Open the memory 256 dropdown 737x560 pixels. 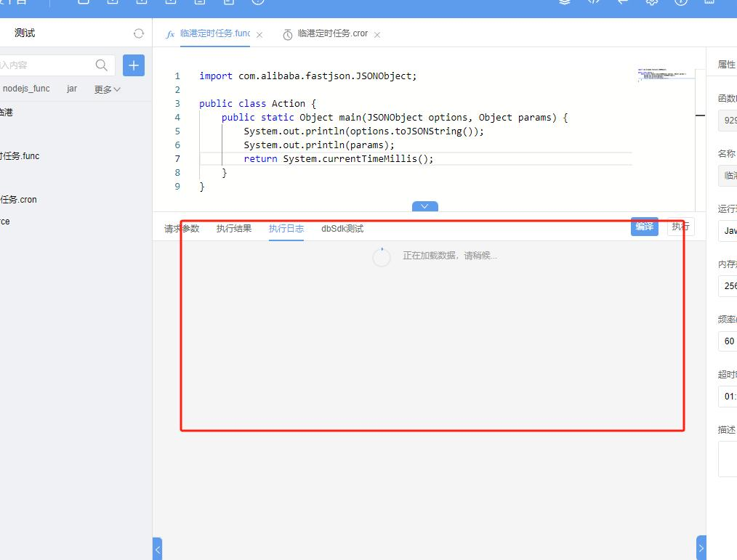[727, 286]
